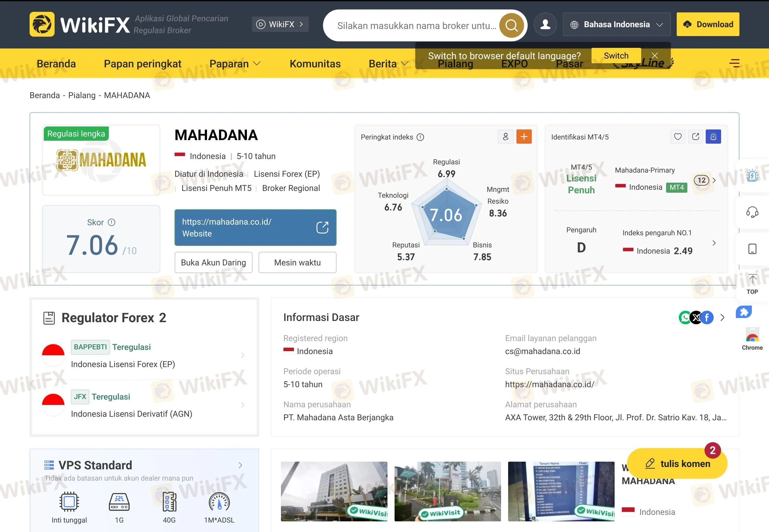Click the 7.06 score in radar chart

(446, 215)
